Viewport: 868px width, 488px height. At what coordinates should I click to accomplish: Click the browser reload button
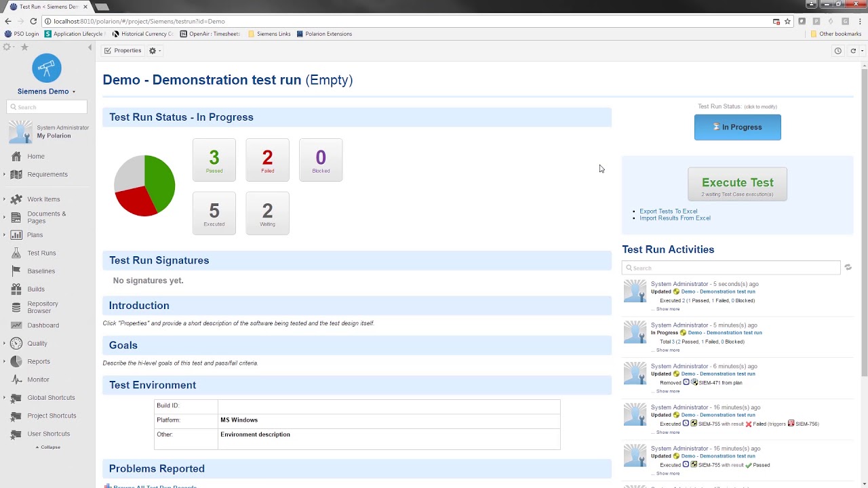32,21
